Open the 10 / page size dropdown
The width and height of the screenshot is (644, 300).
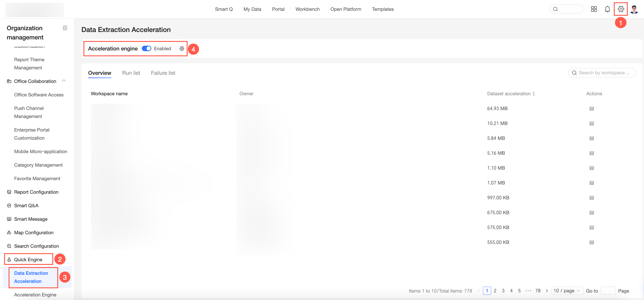(x=567, y=291)
